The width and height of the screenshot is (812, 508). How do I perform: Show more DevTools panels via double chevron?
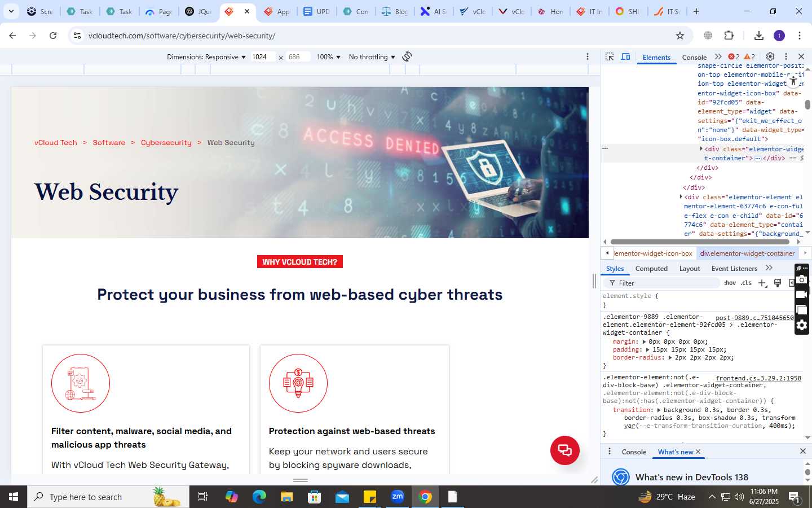[718, 56]
